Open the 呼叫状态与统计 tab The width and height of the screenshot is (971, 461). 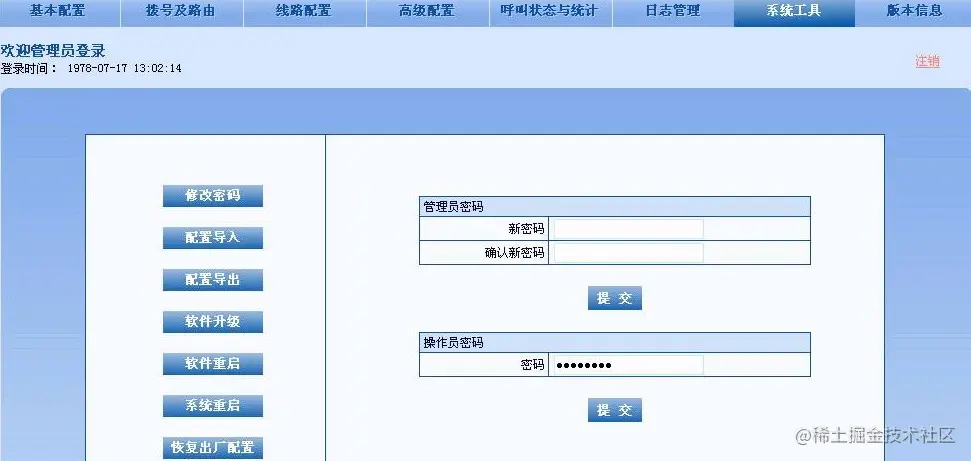coord(551,12)
